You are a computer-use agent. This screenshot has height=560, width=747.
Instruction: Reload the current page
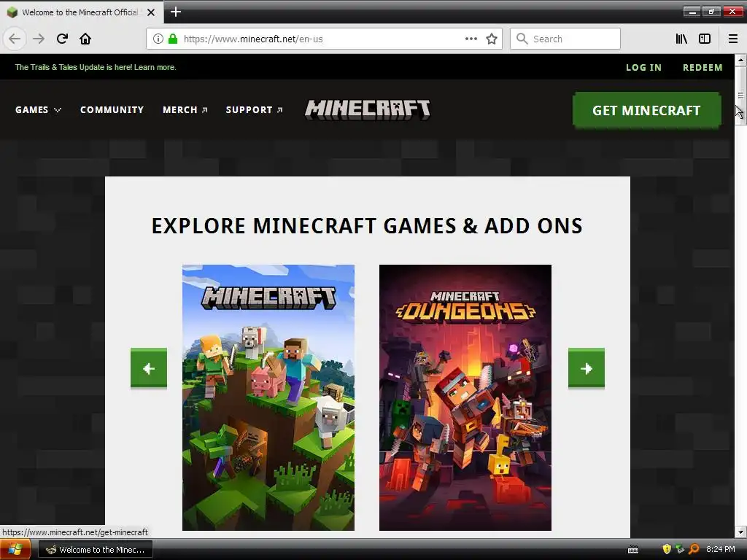[62, 39]
